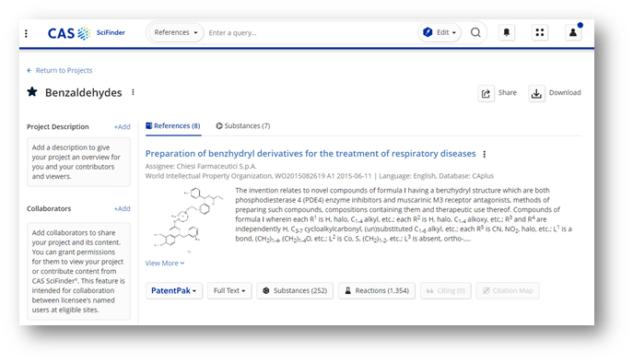This screenshot has height=364, width=633.
Task: Open the Full Text dropdown
Action: [x=229, y=290]
